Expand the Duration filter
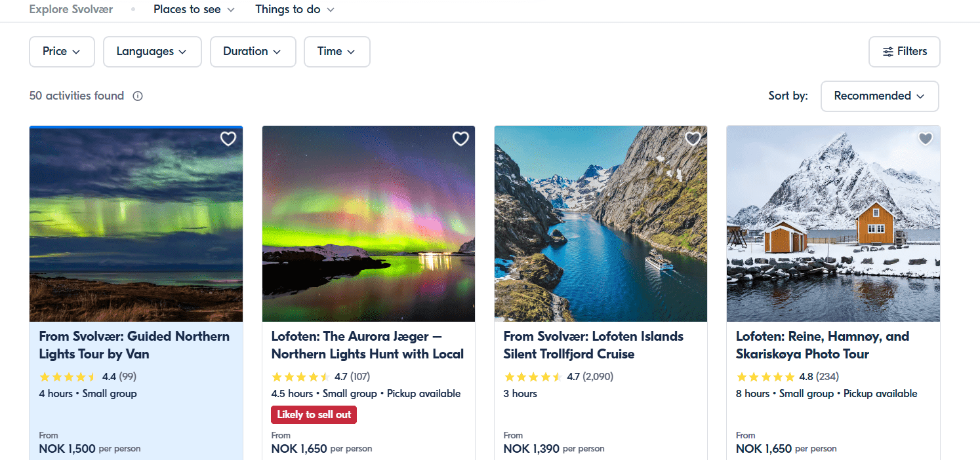 (x=253, y=52)
